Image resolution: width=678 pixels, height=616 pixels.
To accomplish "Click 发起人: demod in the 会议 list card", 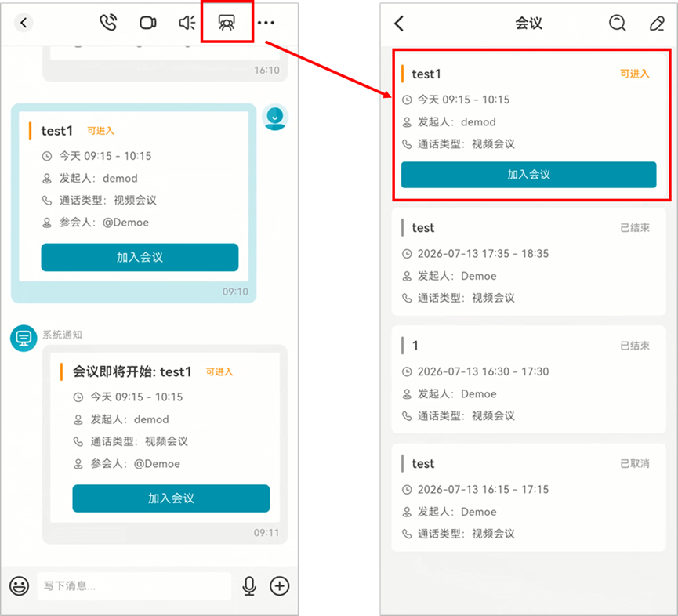I will tap(457, 122).
